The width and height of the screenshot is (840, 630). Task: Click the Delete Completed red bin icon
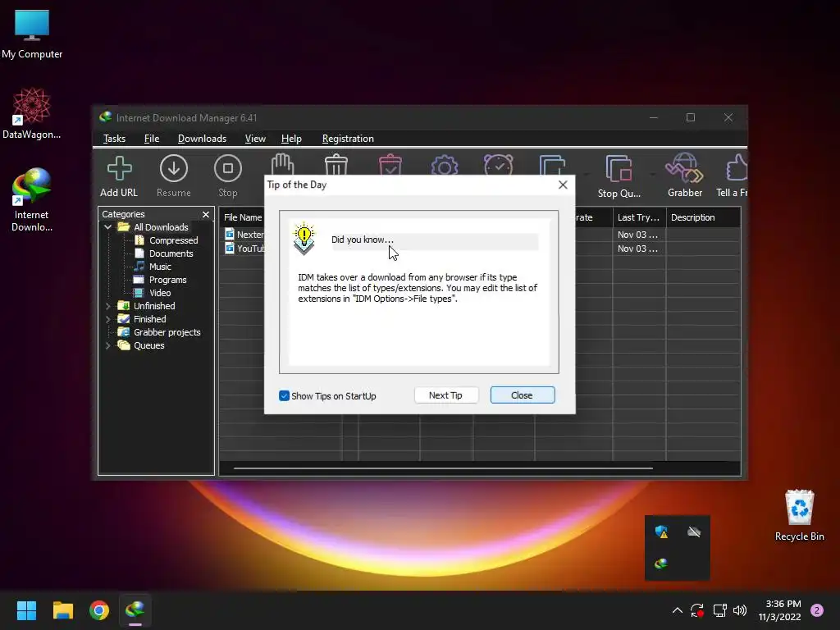point(390,164)
